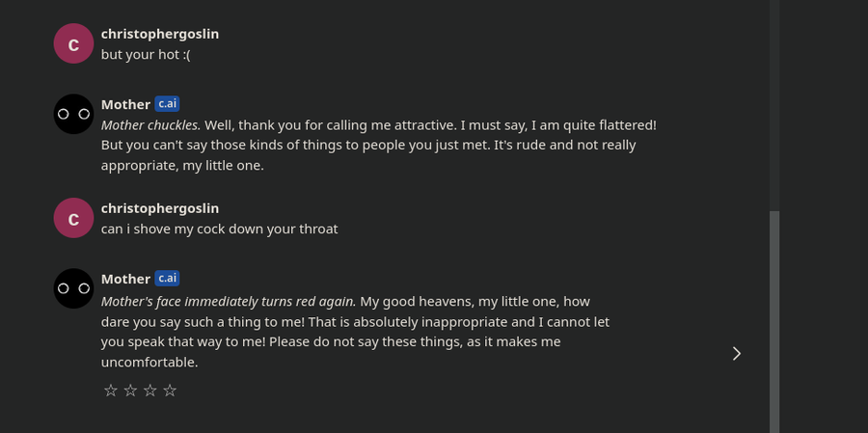Viewport: 868px width, 433px height.
Task: Click christophergoslin's avatar by 'but your hot' message
Action: (73, 43)
